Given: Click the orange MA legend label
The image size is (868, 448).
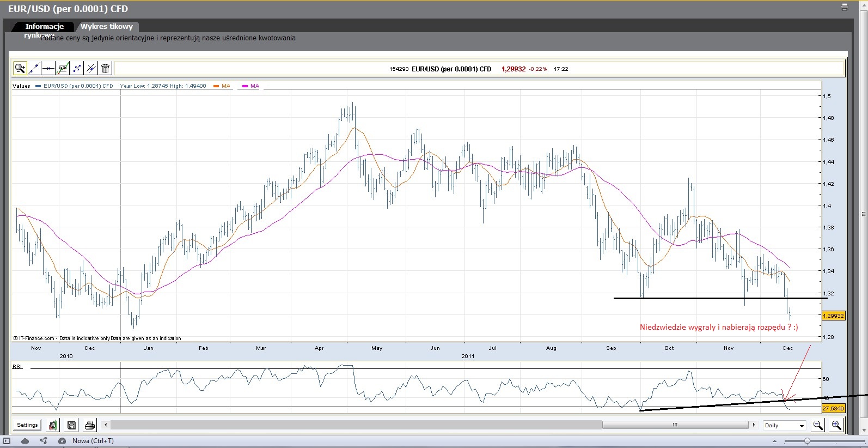Looking at the screenshot, I should click(226, 86).
